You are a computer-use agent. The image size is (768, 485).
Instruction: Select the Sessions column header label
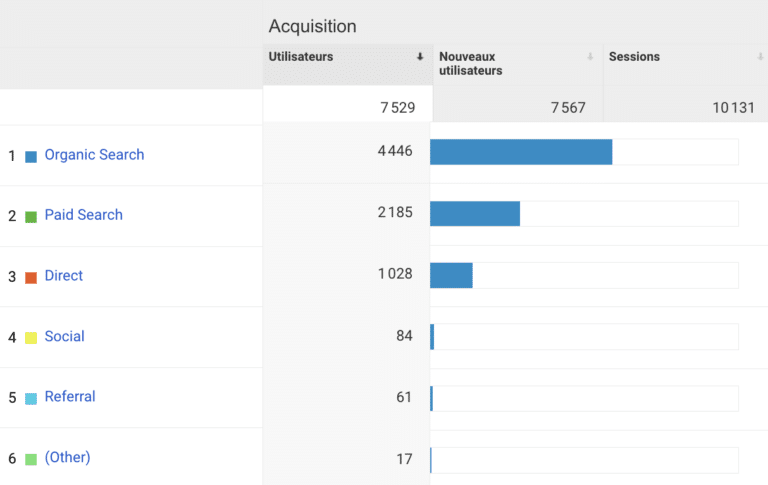pyautogui.click(x=634, y=57)
